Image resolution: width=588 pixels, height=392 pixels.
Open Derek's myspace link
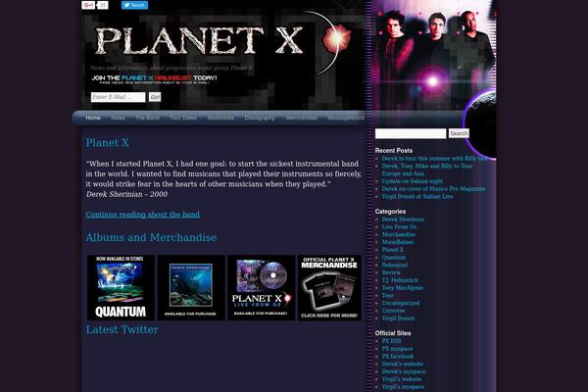pyautogui.click(x=404, y=371)
